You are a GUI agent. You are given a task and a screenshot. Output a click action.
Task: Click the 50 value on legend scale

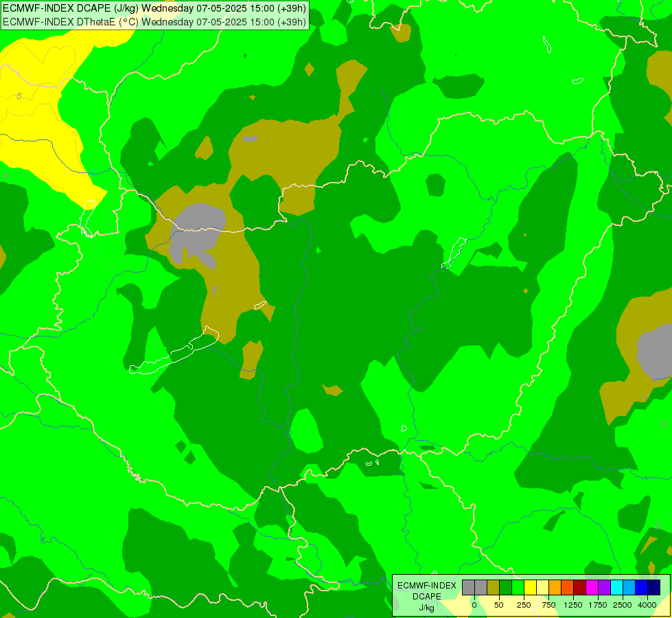(x=499, y=605)
